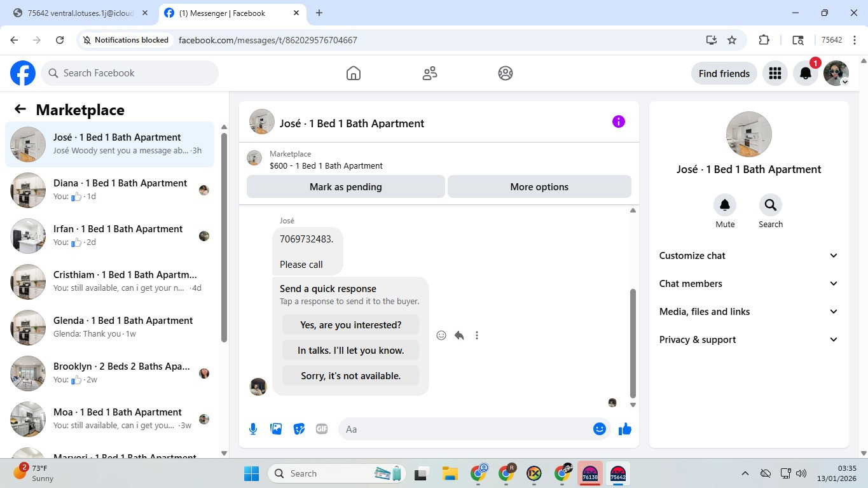Open conversation information purple icon
868x488 pixels.
tap(619, 122)
